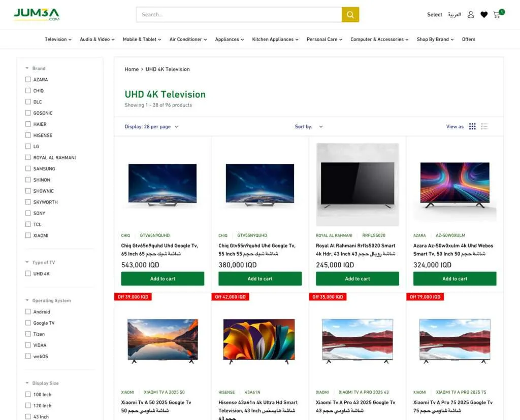Check the HAIER brand filter
Screen dimensions: 520x420
click(x=28, y=124)
